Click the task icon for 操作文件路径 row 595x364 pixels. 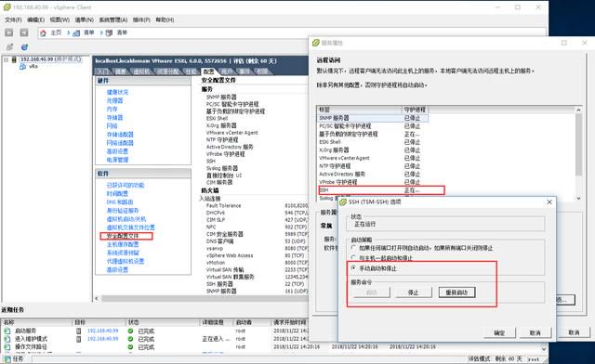(7, 346)
